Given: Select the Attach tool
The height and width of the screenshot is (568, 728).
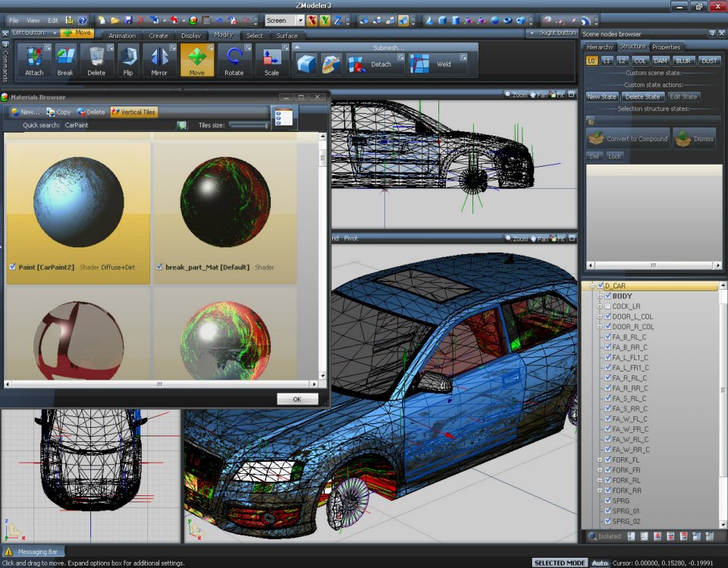Looking at the screenshot, I should coord(34,61).
